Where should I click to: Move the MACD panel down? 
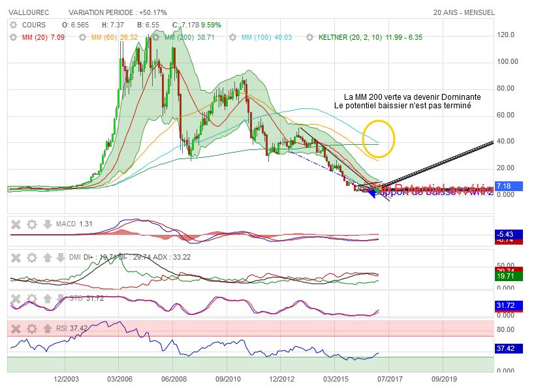(x=47, y=224)
